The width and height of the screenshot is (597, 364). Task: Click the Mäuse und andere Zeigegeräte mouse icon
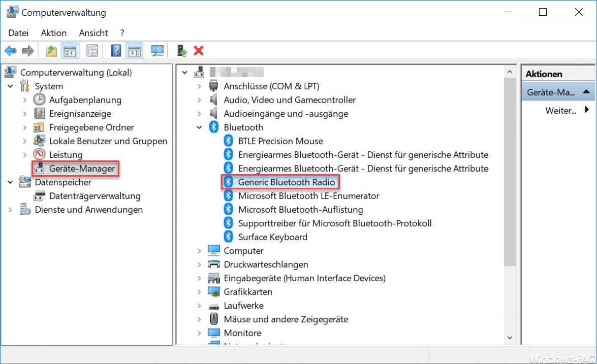(214, 319)
